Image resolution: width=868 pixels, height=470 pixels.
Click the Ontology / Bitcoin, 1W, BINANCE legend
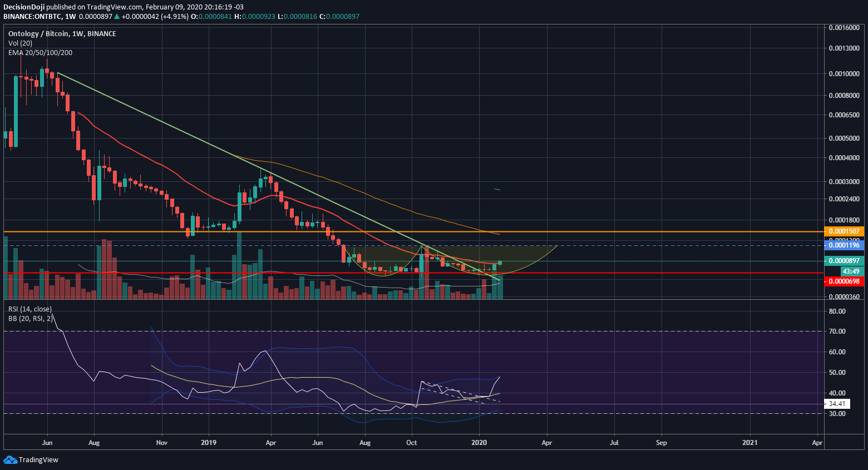pos(62,34)
